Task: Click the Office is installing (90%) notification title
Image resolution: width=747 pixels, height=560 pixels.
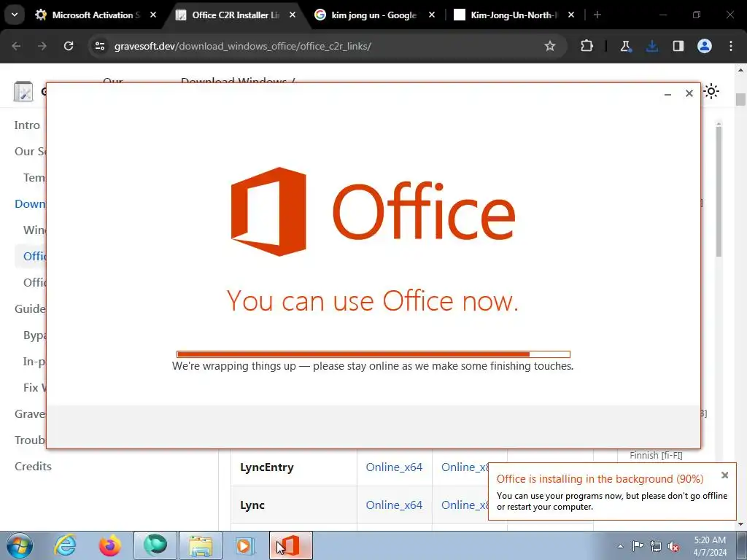Action: (600, 479)
